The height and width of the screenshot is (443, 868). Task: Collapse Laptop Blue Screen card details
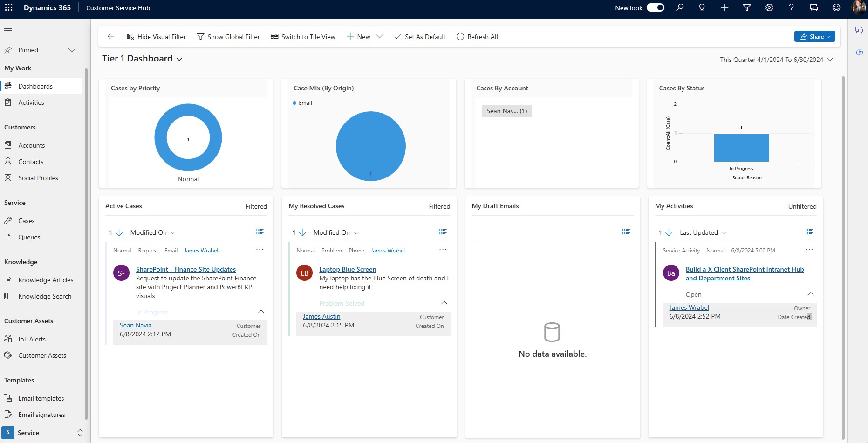444,303
